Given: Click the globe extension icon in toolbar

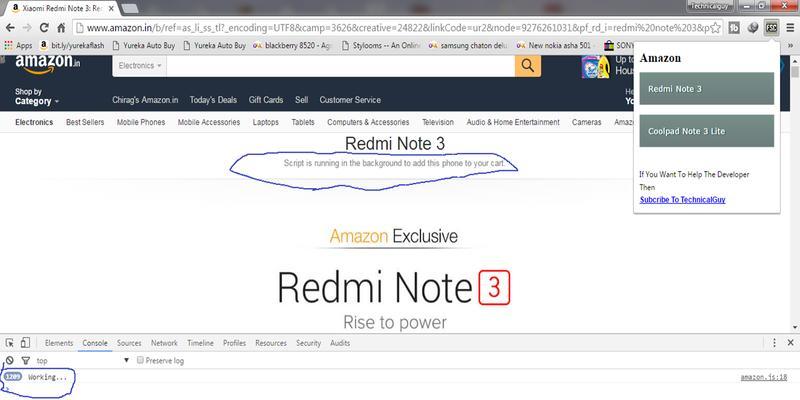Looking at the screenshot, I should pyautogui.click(x=753, y=28).
